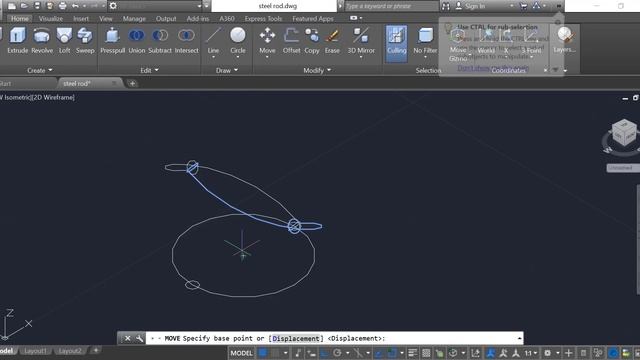Switch to the Express Tools tab
Image resolution: width=640 pixels, height=360 pixels.
pyautogui.click(x=263, y=18)
